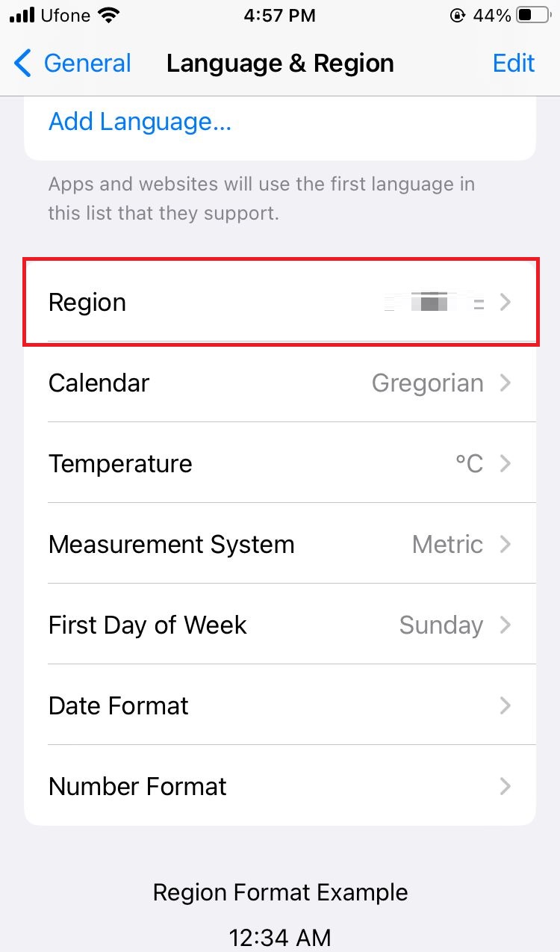Viewport: 560px width, 952px height.
Task: Tap the 4:57 PM status bar clock
Action: (x=280, y=16)
